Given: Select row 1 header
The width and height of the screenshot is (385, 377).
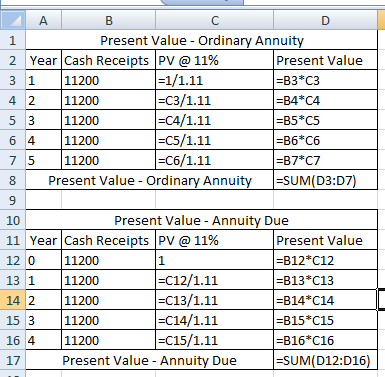Looking at the screenshot, I should click(13, 40).
